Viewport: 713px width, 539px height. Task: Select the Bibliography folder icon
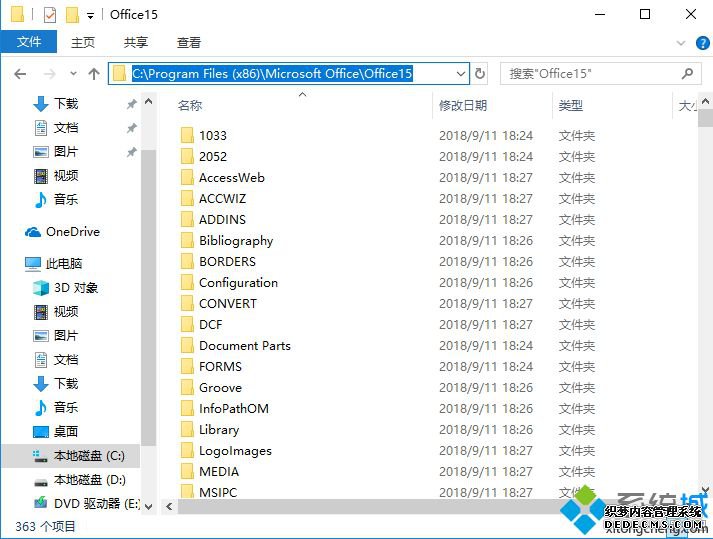point(187,241)
